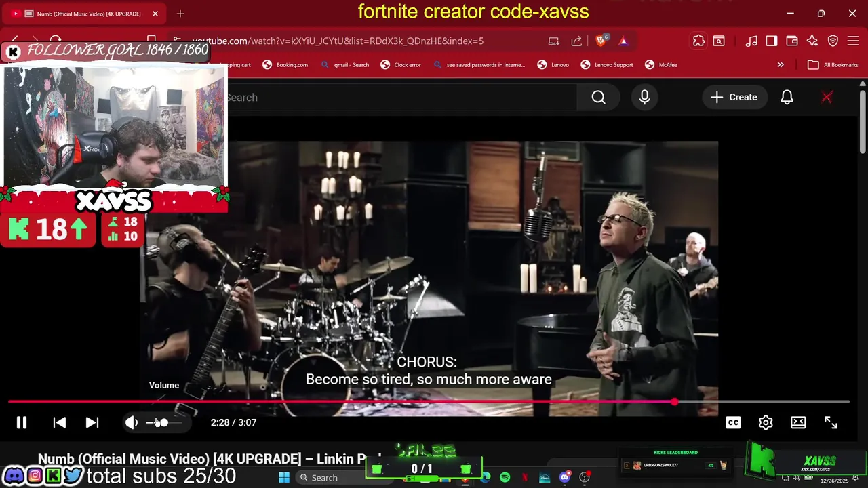The height and width of the screenshot is (488, 868).
Task: Open Spotify from the taskbar
Action: 505,478
